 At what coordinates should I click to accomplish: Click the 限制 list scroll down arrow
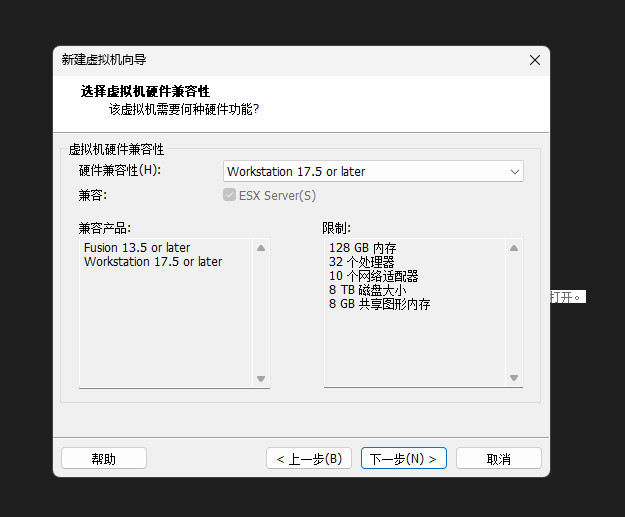click(514, 379)
